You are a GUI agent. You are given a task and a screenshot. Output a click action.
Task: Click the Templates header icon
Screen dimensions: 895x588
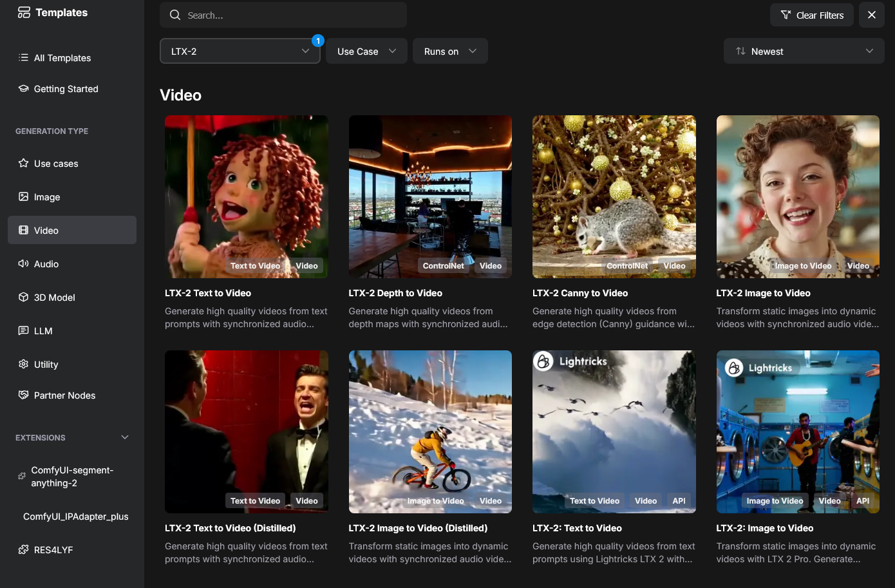[24, 12]
